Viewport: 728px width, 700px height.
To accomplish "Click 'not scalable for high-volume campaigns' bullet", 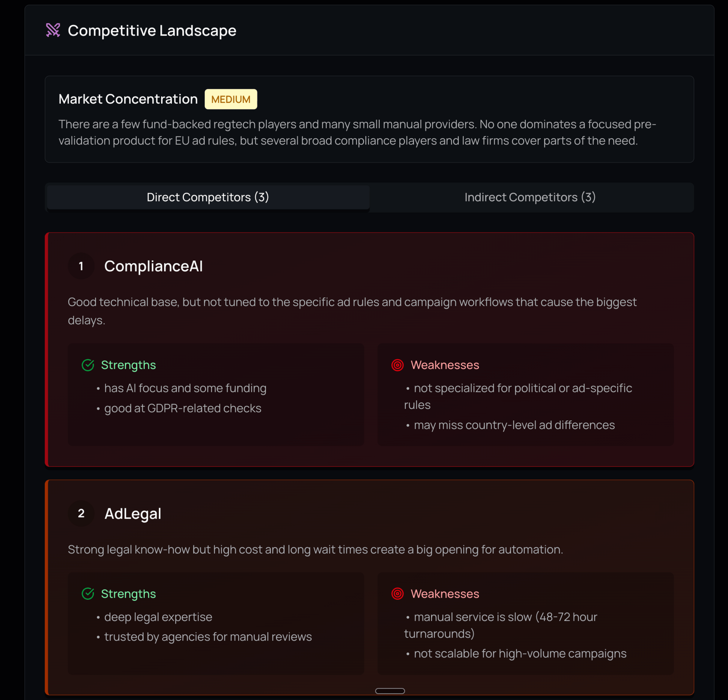I will coord(520,653).
